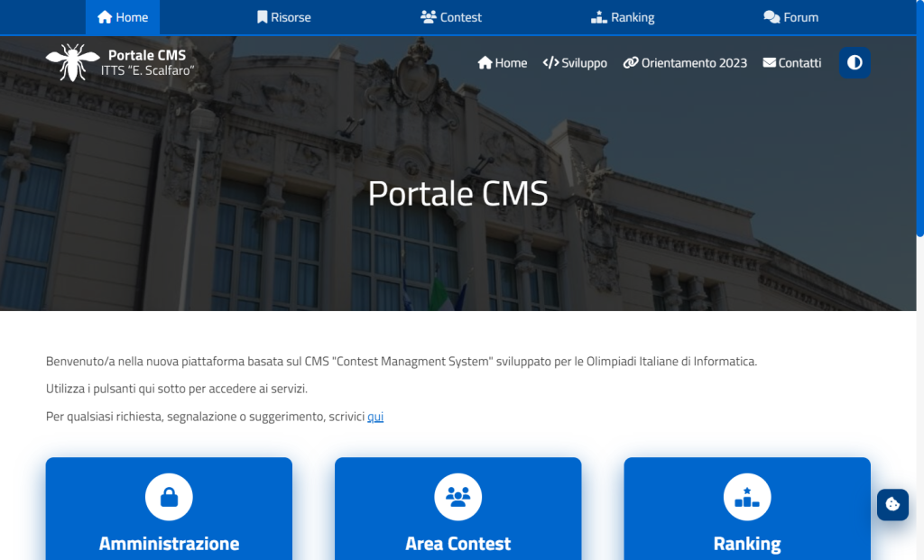Open the Ranking tab in top bar
This screenshot has height=560, width=924.
623,17
